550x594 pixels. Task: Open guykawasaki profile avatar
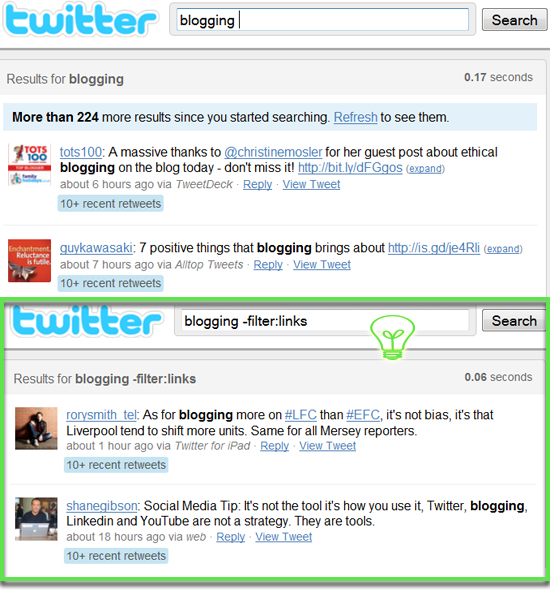(30, 261)
